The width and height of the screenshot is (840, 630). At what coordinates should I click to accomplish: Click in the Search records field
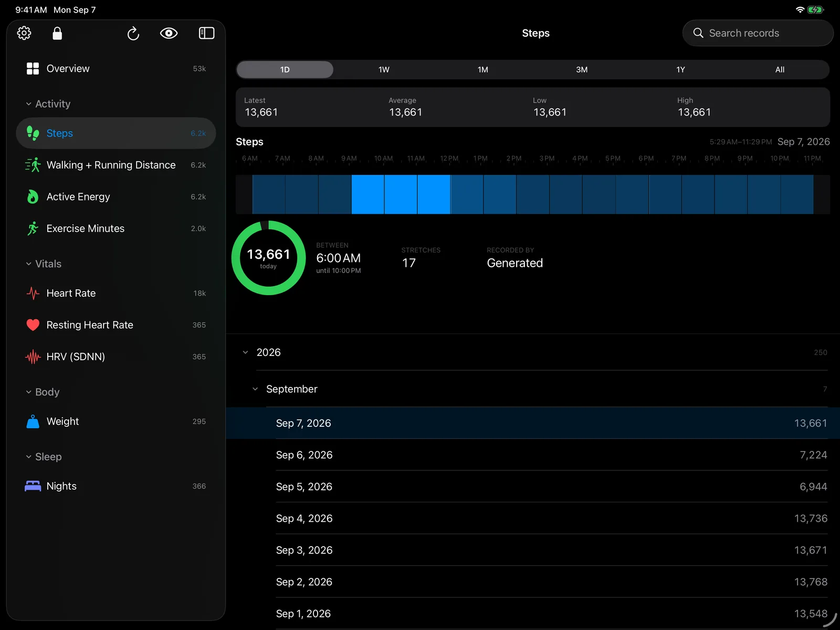pyautogui.click(x=758, y=33)
